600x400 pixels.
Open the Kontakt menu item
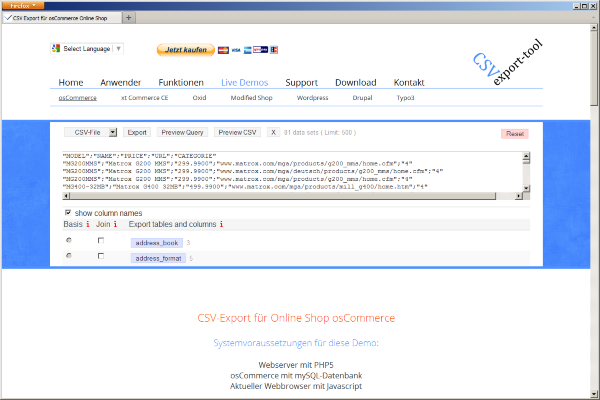[409, 82]
